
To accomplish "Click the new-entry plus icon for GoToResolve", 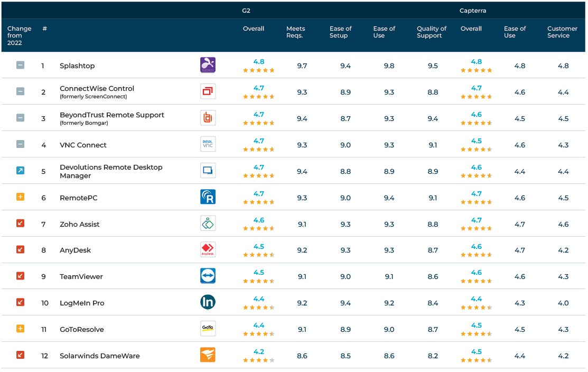I will (20, 329).
